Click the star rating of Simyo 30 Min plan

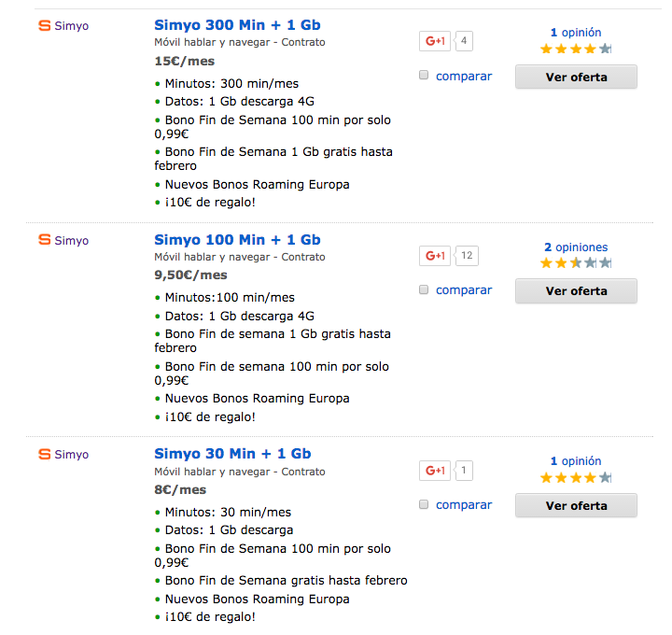pyautogui.click(x=576, y=477)
